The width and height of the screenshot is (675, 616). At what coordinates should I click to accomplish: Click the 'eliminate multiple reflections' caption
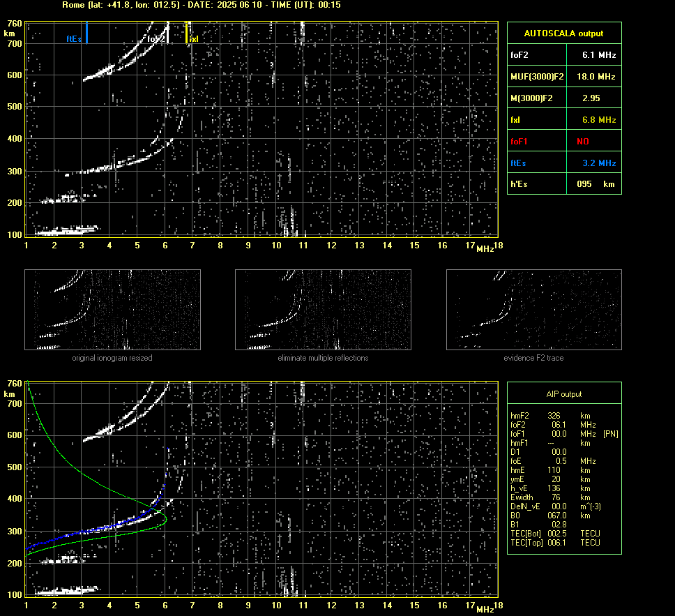coord(323,358)
